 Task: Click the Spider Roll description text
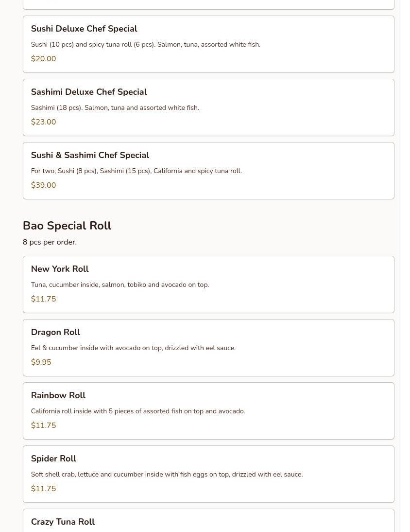click(167, 474)
